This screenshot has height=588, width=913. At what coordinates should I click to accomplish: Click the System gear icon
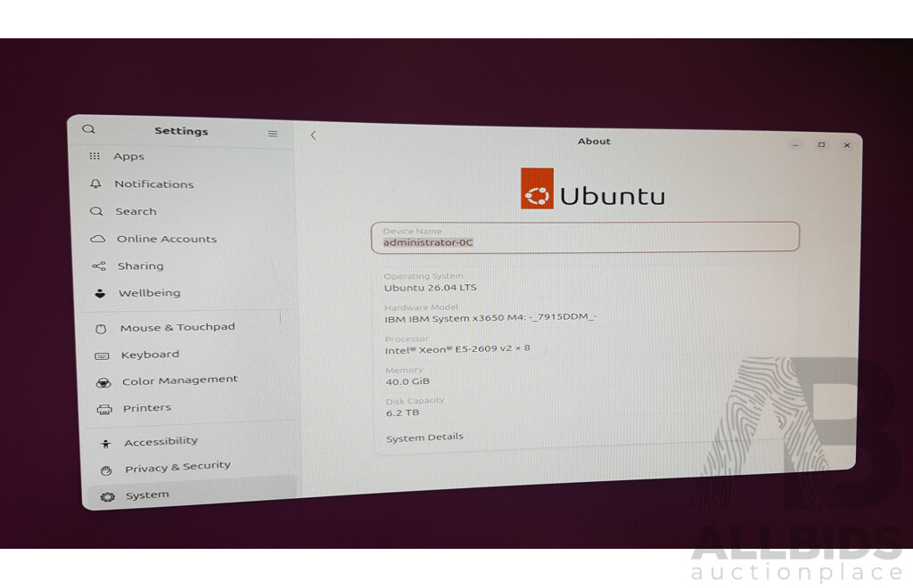coord(107,497)
